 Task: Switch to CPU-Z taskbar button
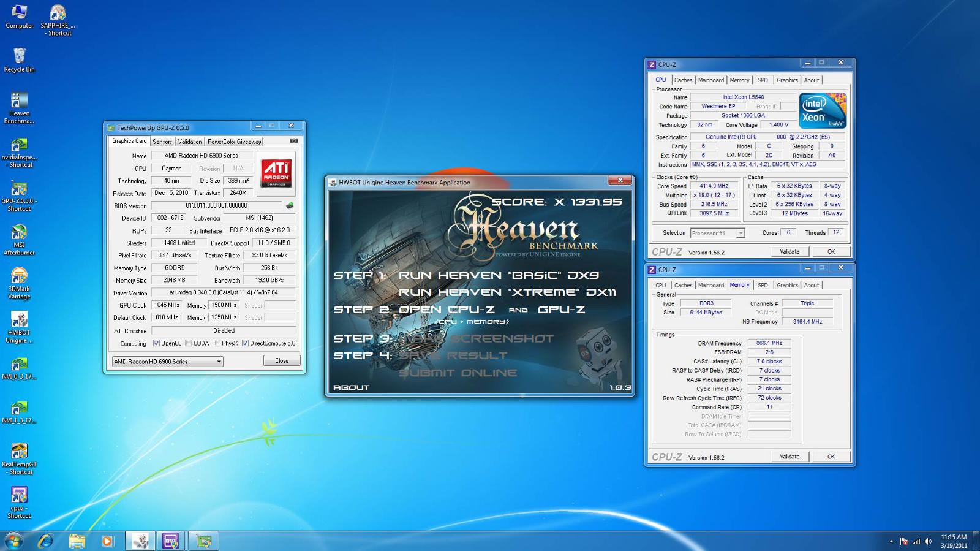171,541
